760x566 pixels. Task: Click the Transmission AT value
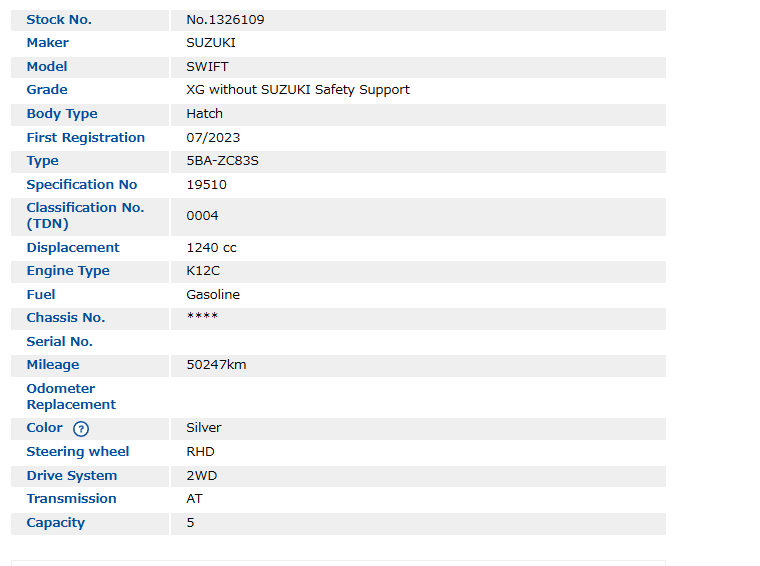click(194, 499)
